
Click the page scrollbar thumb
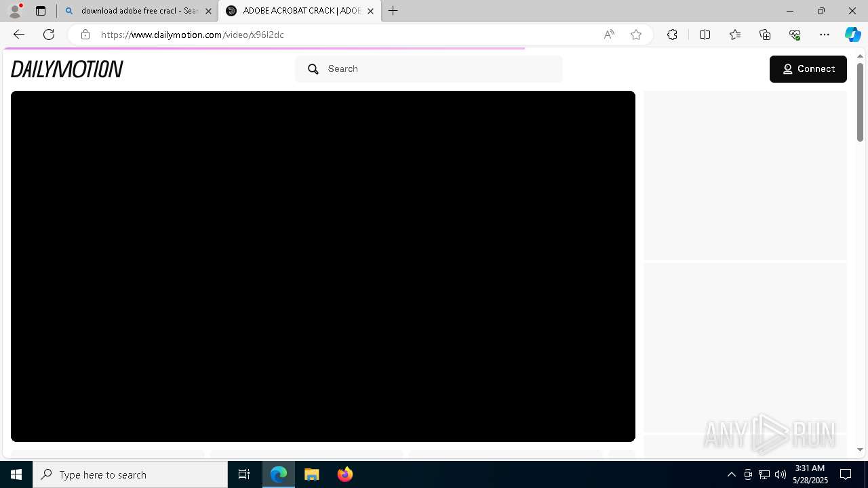coord(860,102)
